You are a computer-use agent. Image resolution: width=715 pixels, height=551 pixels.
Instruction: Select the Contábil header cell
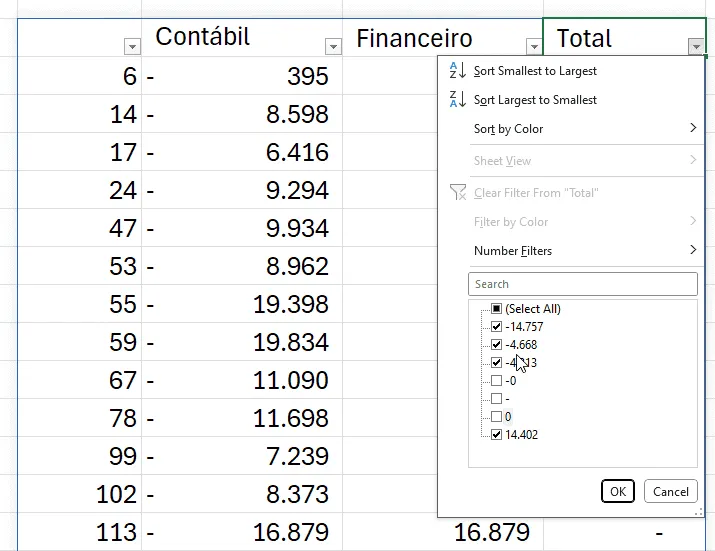[242, 37]
